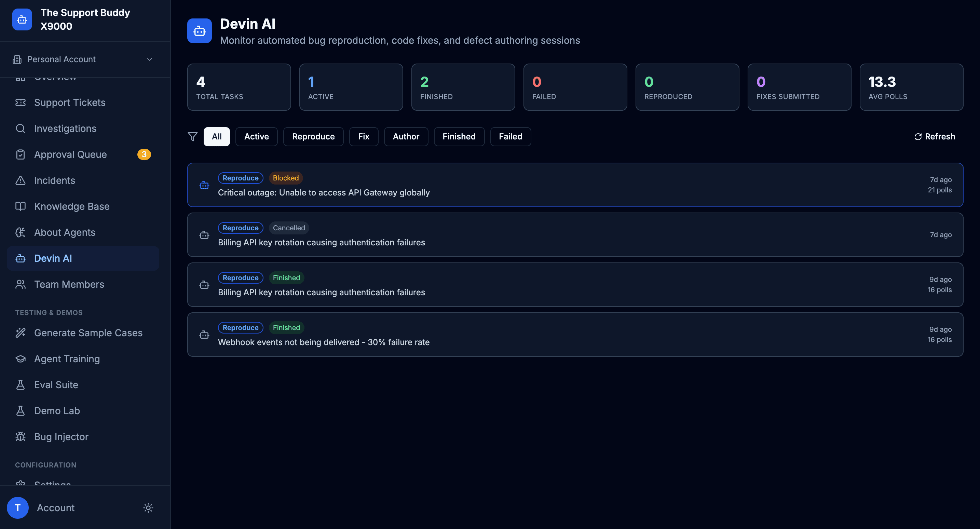Viewport: 980px width, 529px height.
Task: Open the Incidents section
Action: tap(83, 180)
